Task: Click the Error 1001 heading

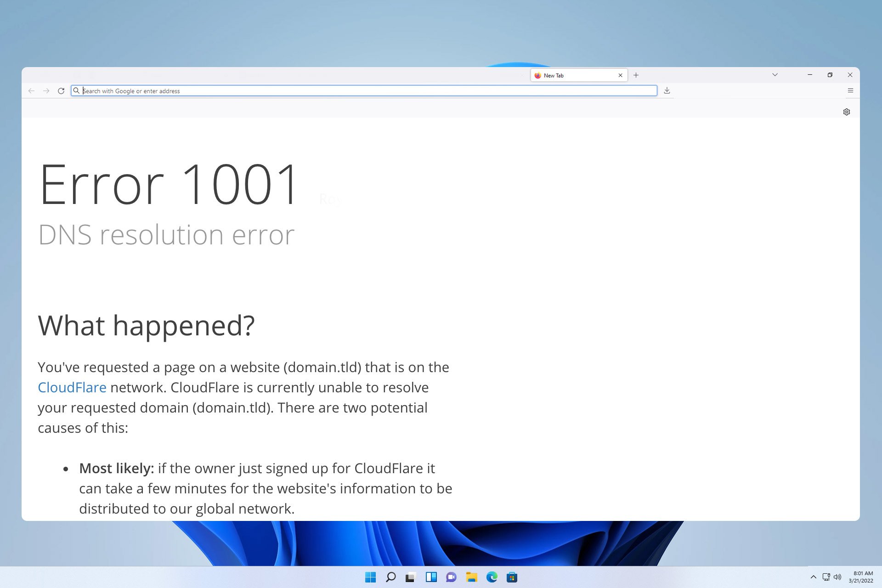Action: coord(169,184)
